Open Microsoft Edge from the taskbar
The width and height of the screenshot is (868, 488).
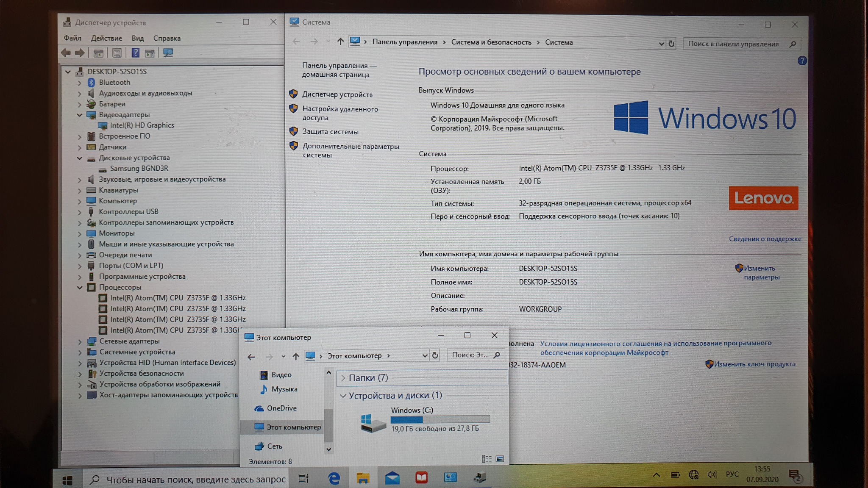(x=334, y=478)
